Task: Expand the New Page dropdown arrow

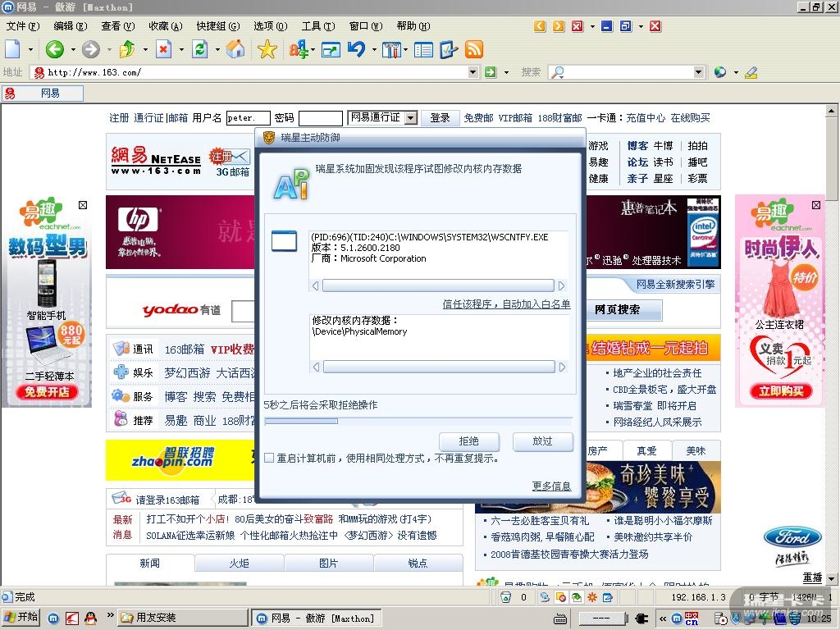Action: tap(30, 50)
